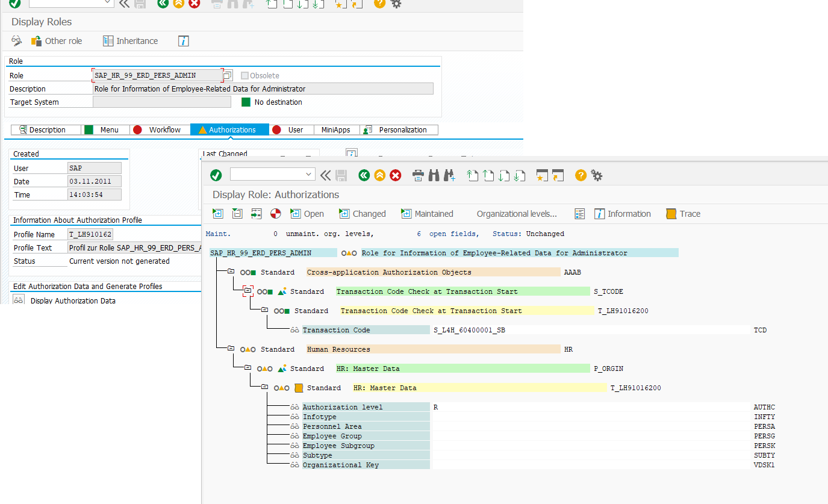Image resolution: width=828 pixels, height=504 pixels.
Task: Click the Find Next binoculars-plus icon in the Authorizations toolbar
Action: (x=449, y=175)
